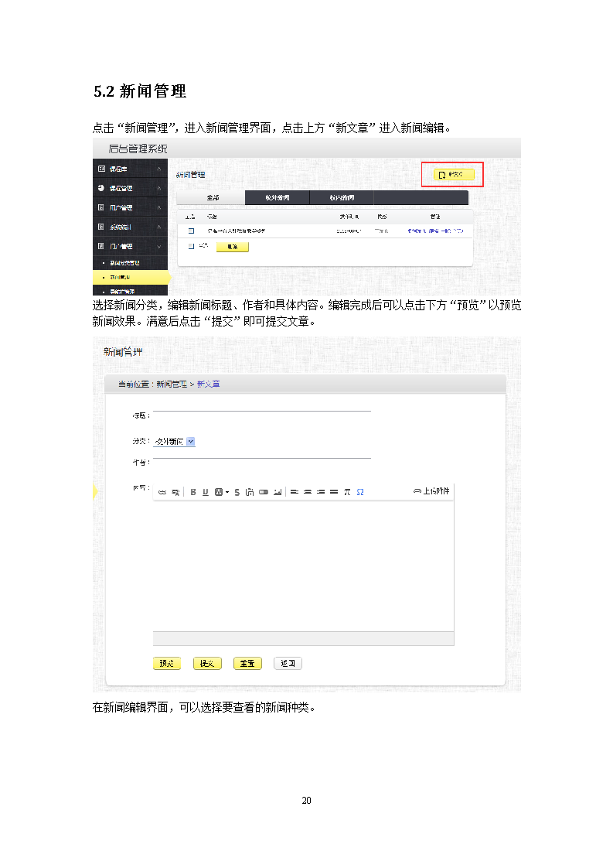The image size is (613, 868).
Task: Click the 预览 preview button
Action: click(166, 663)
